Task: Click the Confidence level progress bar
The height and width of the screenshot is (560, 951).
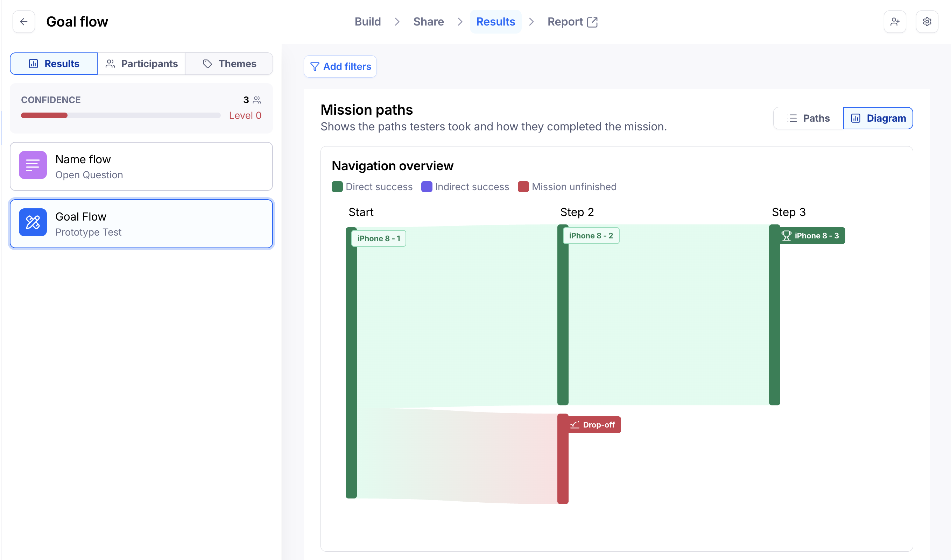Action: coord(120,115)
